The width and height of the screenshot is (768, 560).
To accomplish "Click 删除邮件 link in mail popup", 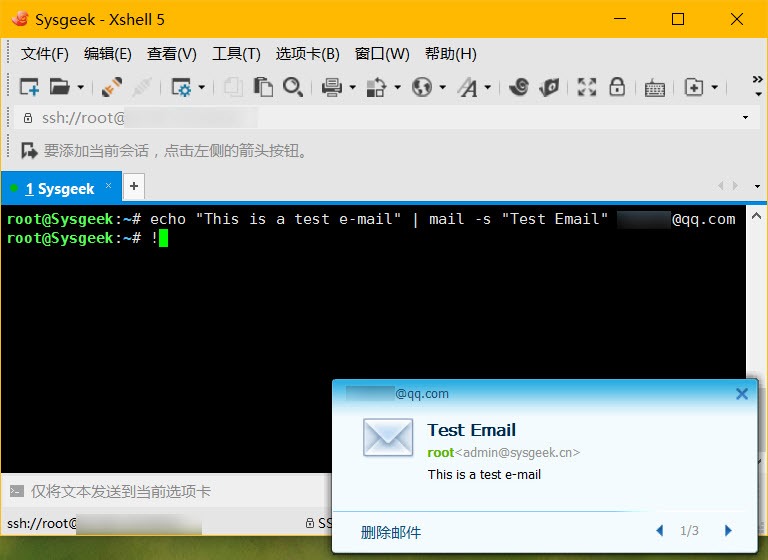I will (x=390, y=532).
